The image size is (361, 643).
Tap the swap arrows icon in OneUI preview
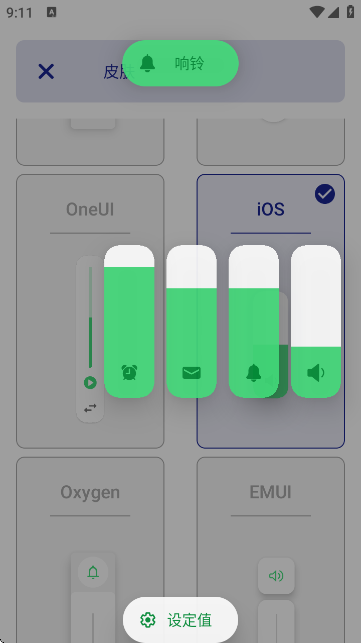click(90, 408)
